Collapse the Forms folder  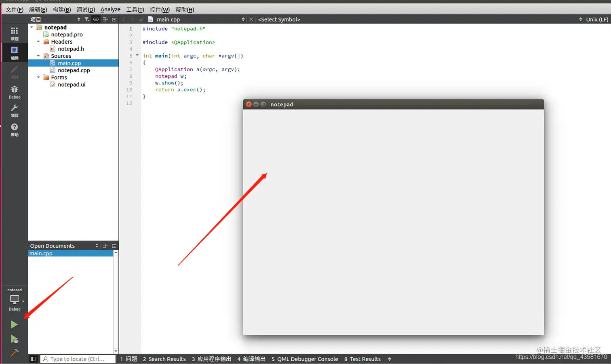(38, 78)
